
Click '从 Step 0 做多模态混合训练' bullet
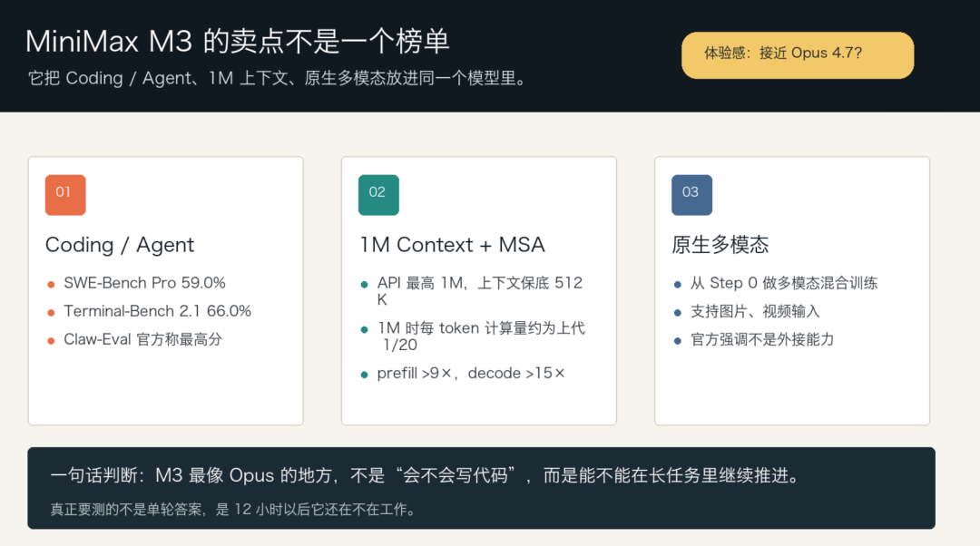784,283
